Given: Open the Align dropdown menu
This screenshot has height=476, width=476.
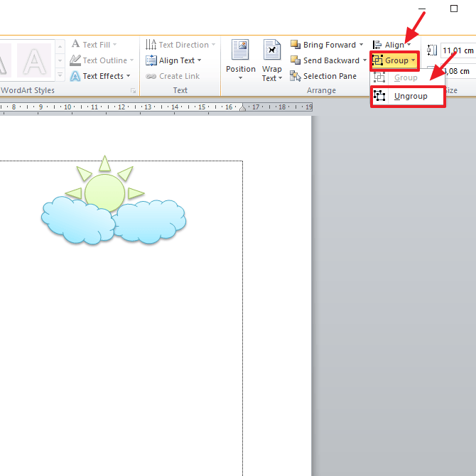Looking at the screenshot, I should click(x=392, y=45).
